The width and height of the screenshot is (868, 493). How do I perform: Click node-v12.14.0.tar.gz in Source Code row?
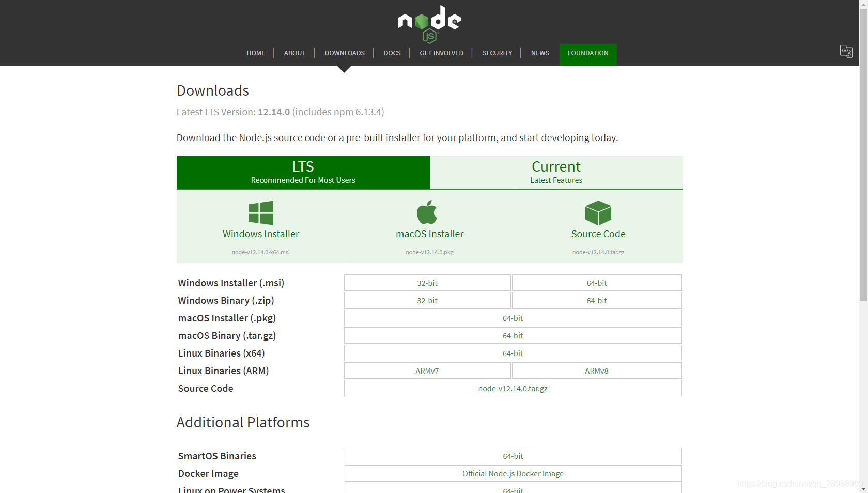513,388
